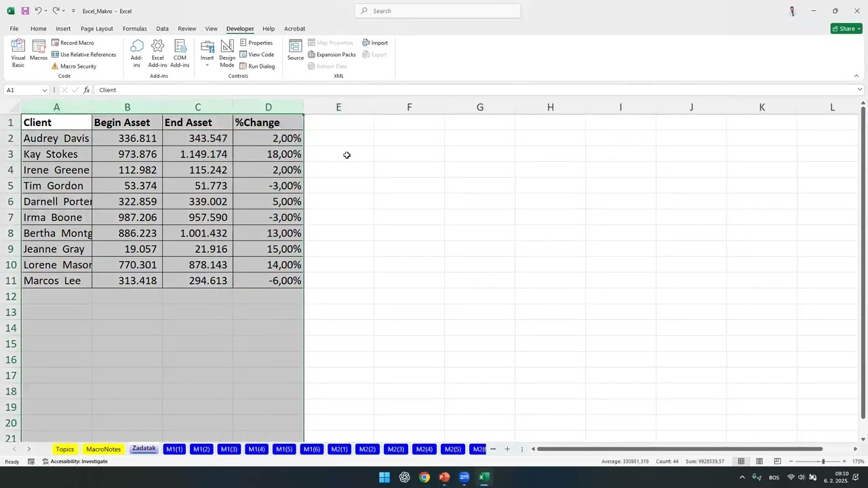The image size is (868, 488).
Task: Open the undo history dropdown
Action: click(x=46, y=11)
